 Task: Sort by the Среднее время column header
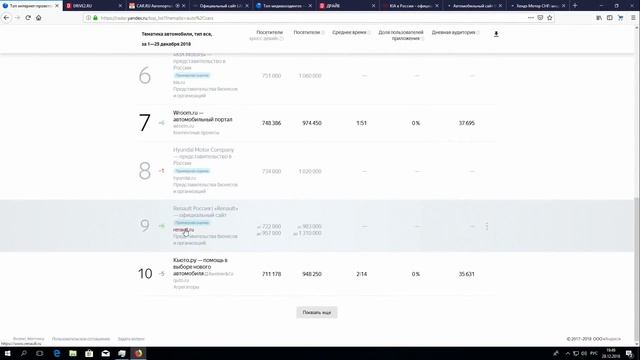click(x=349, y=32)
